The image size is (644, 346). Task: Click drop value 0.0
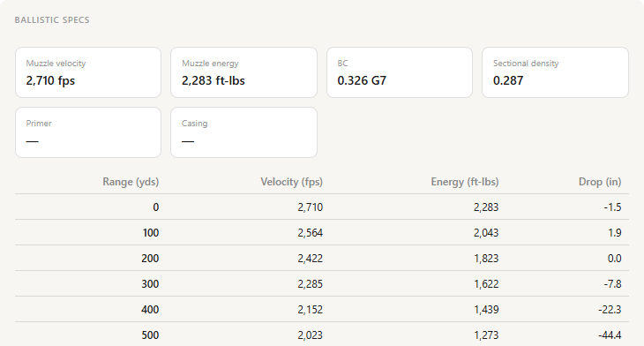(614, 259)
